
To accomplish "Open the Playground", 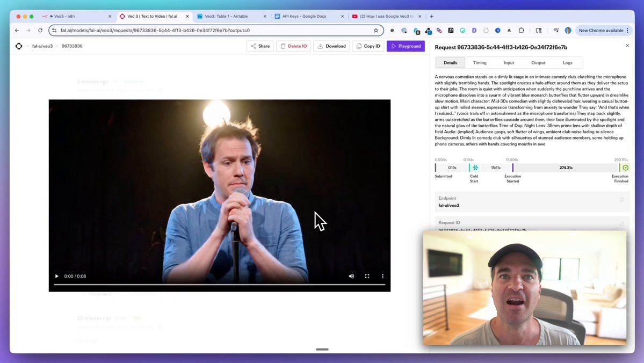I will pyautogui.click(x=406, y=46).
